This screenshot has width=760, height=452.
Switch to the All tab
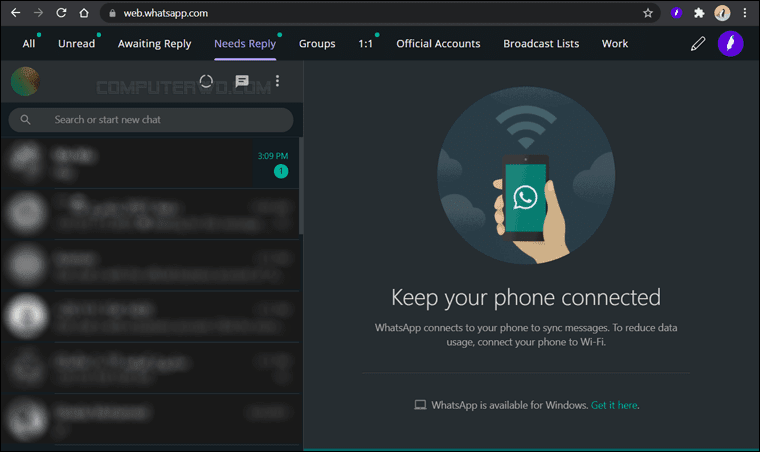click(x=29, y=44)
